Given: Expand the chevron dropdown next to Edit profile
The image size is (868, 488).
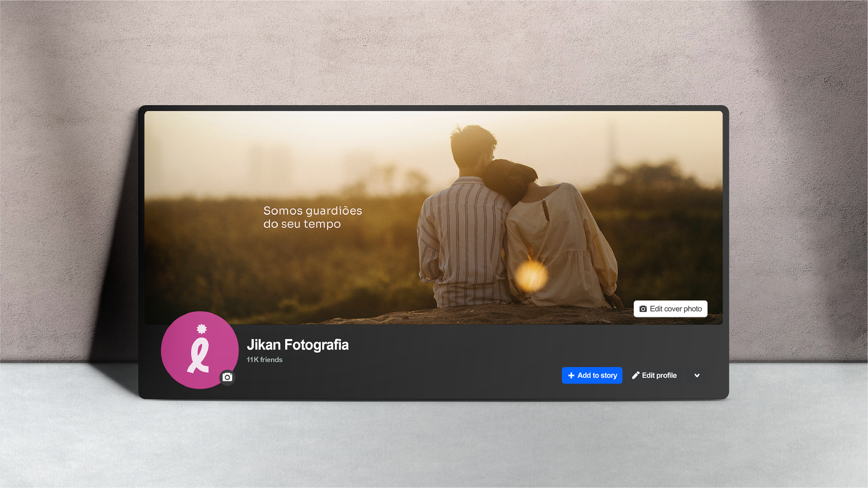Looking at the screenshot, I should (697, 375).
